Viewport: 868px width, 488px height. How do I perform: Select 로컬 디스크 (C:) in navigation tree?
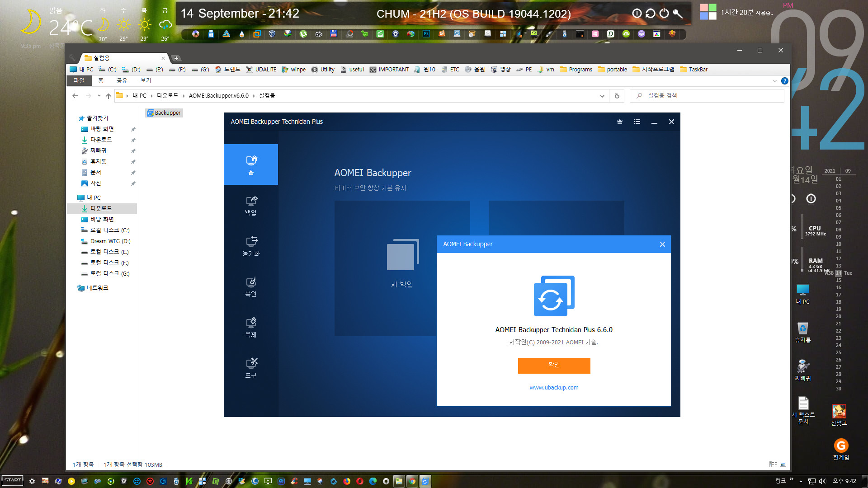pos(105,230)
